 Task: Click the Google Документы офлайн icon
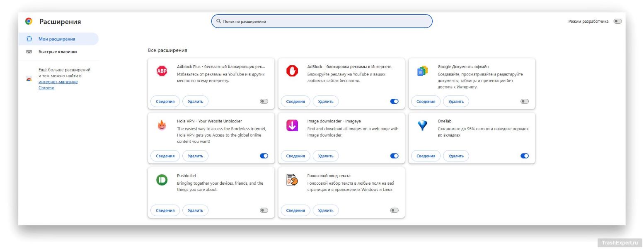(x=422, y=71)
